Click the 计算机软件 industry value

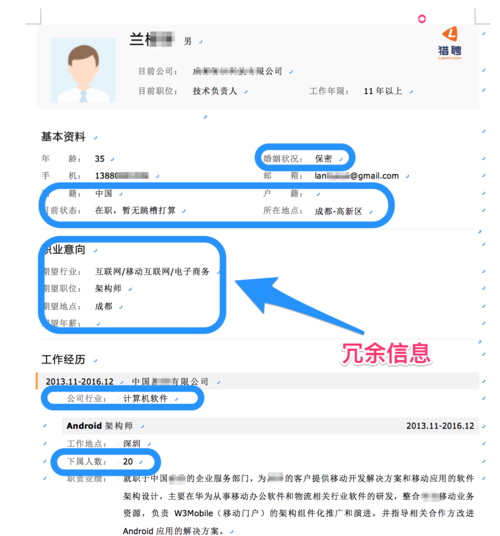pyautogui.click(x=145, y=399)
